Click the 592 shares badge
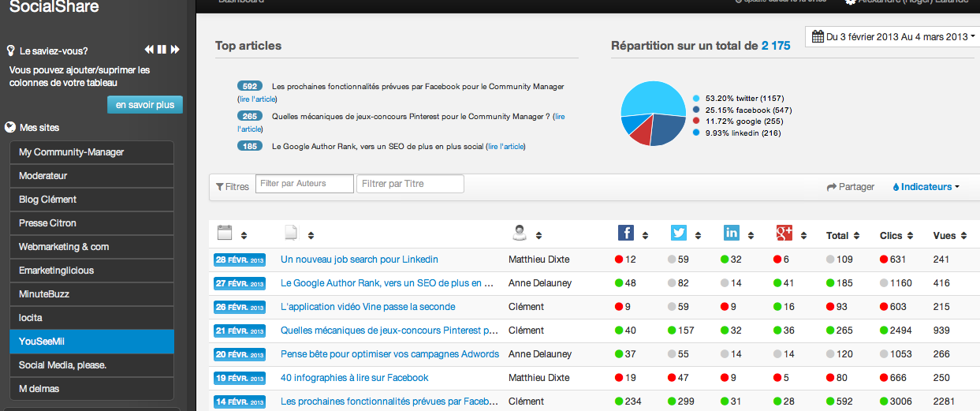 [x=250, y=86]
